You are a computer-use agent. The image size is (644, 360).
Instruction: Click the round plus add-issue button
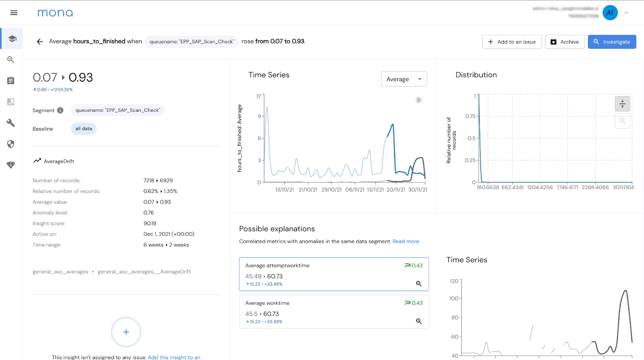(x=126, y=332)
